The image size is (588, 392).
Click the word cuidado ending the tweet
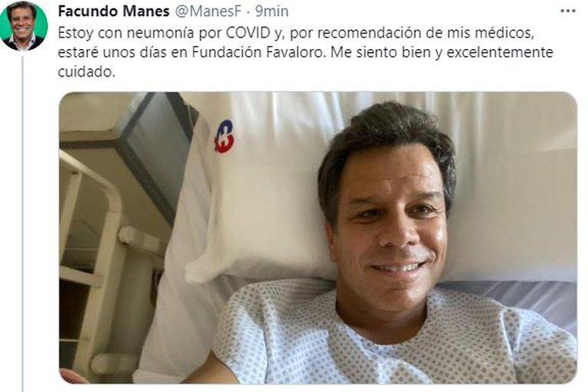[87, 71]
